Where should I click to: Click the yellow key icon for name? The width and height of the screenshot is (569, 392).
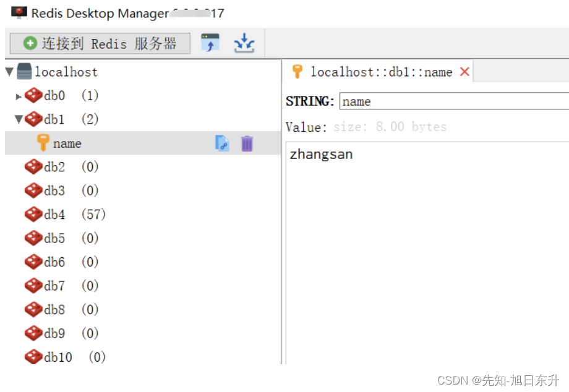(43, 143)
